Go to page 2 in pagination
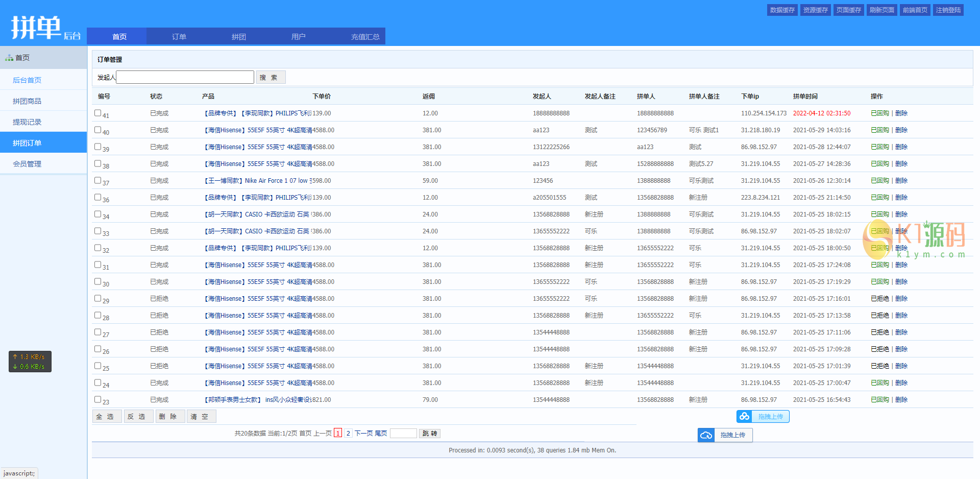980x479 pixels. [348, 434]
